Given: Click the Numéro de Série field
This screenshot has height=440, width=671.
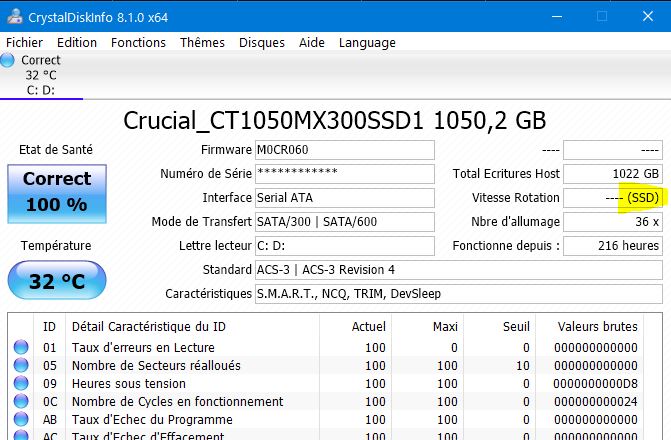Looking at the screenshot, I should tap(345, 174).
